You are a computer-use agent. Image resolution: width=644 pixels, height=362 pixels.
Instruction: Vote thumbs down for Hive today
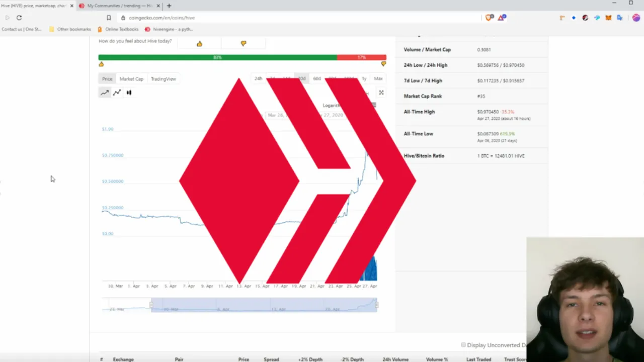[x=244, y=44]
